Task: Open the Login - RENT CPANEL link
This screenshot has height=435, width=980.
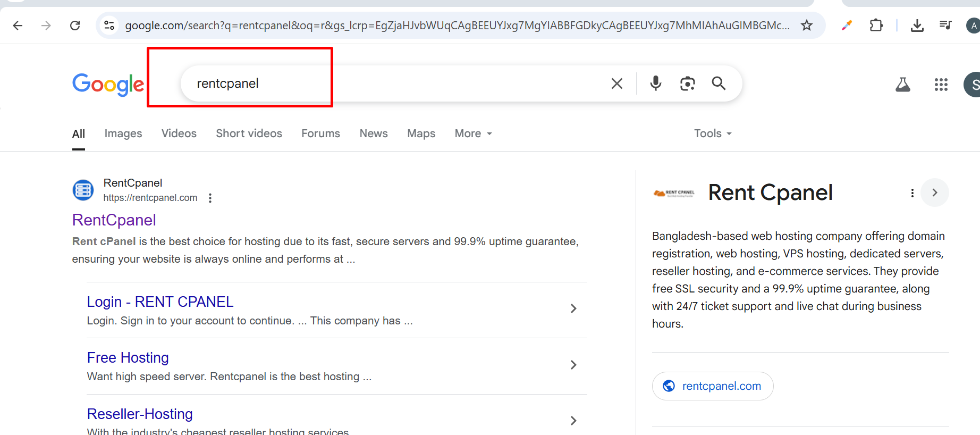Action: 160,302
